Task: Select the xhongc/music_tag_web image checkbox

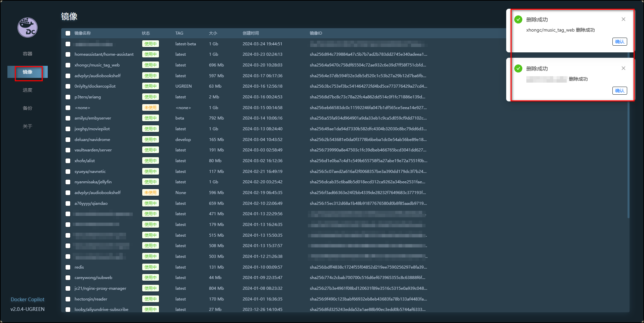Action: click(x=68, y=65)
